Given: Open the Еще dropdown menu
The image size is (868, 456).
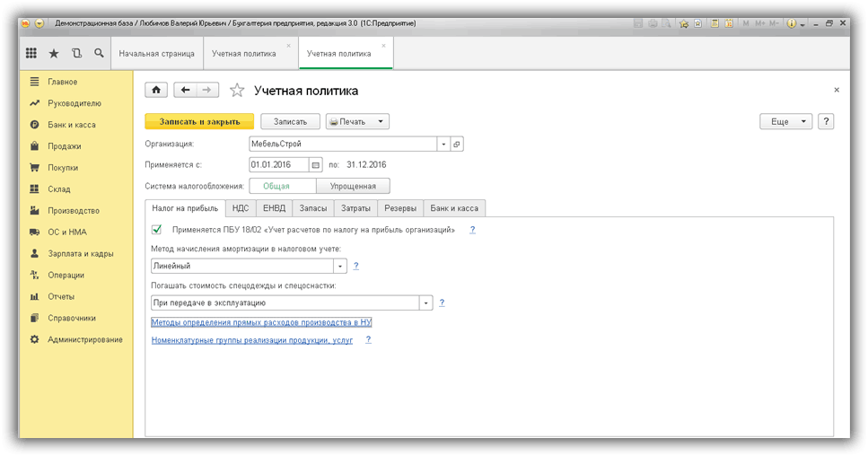Looking at the screenshot, I should [x=785, y=121].
